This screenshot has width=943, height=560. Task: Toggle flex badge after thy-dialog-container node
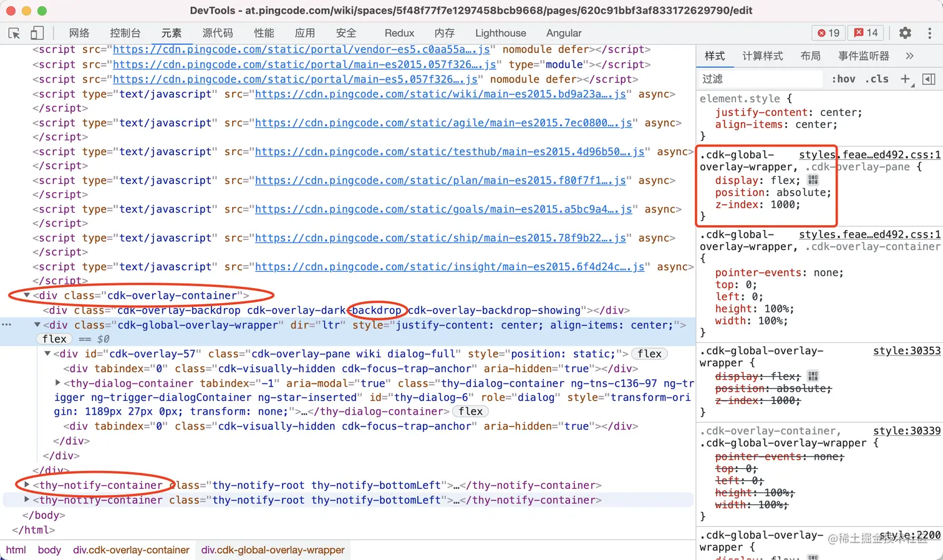click(x=471, y=412)
